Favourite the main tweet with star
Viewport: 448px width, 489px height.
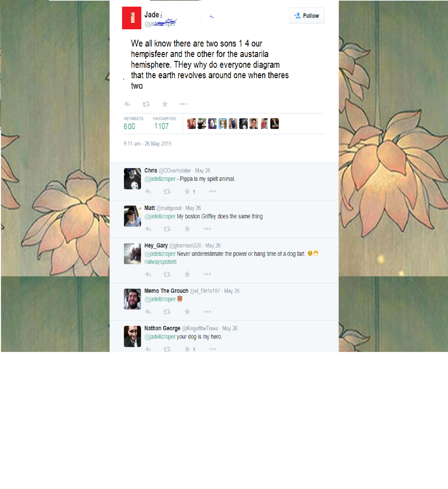(165, 104)
